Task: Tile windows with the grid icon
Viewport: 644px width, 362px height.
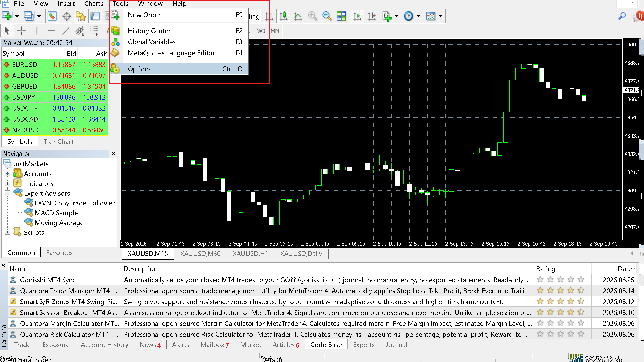Action: (341, 16)
